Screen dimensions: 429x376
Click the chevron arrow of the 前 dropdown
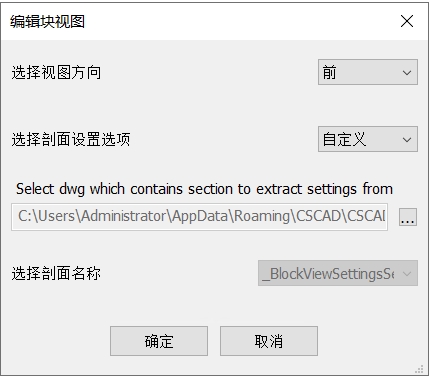pyautogui.click(x=407, y=72)
